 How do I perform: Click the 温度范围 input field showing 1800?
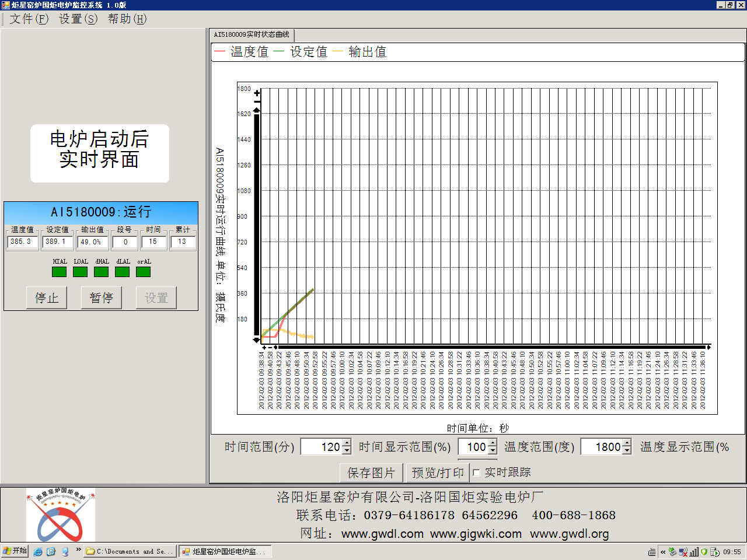[x=602, y=447]
